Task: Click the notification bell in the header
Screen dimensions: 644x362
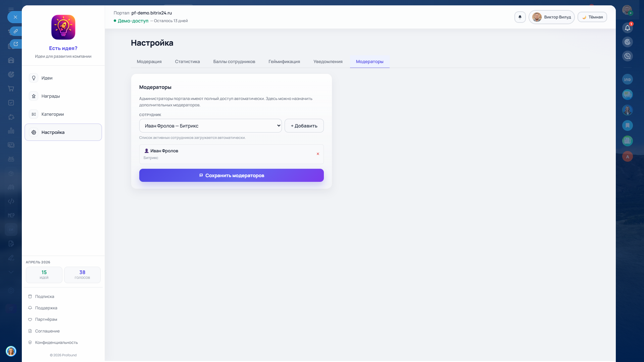Action: tap(520, 17)
